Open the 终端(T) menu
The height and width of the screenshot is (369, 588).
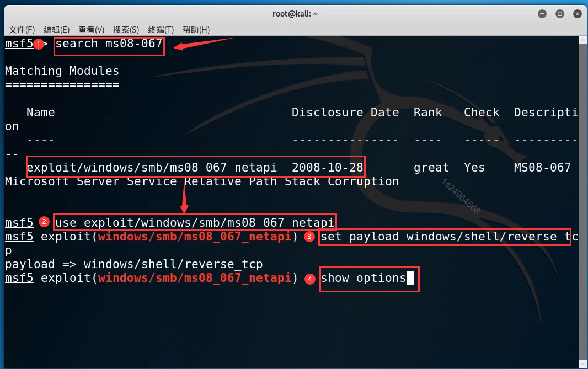pyautogui.click(x=161, y=30)
